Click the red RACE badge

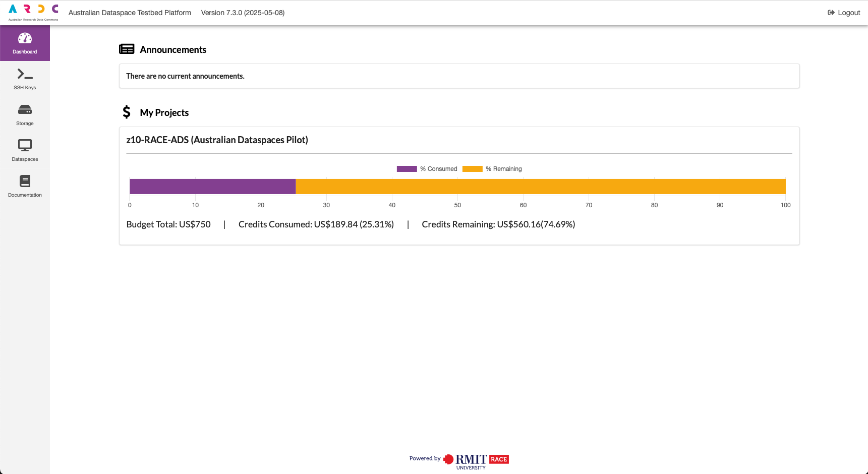click(x=499, y=459)
